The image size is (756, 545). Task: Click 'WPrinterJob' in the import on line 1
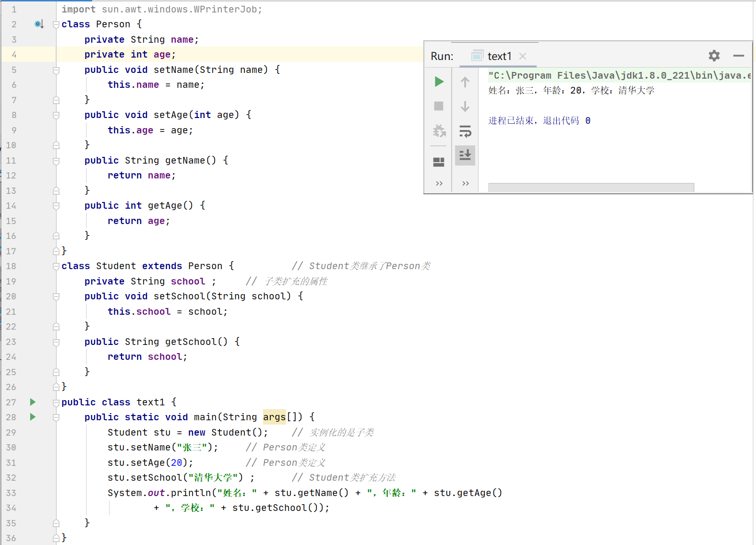coord(225,9)
